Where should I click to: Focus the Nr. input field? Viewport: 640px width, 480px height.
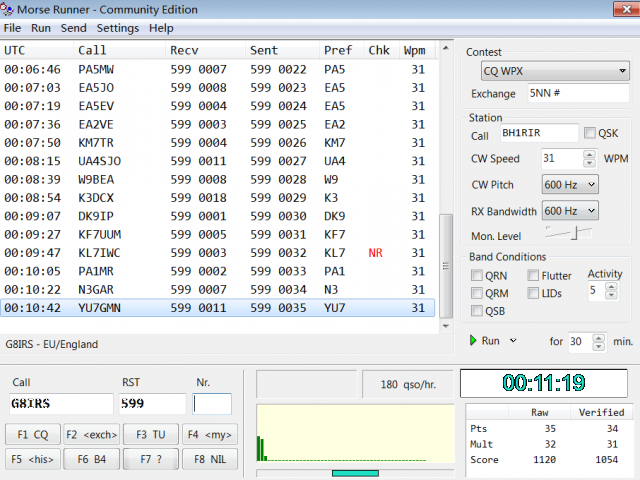coord(212,404)
